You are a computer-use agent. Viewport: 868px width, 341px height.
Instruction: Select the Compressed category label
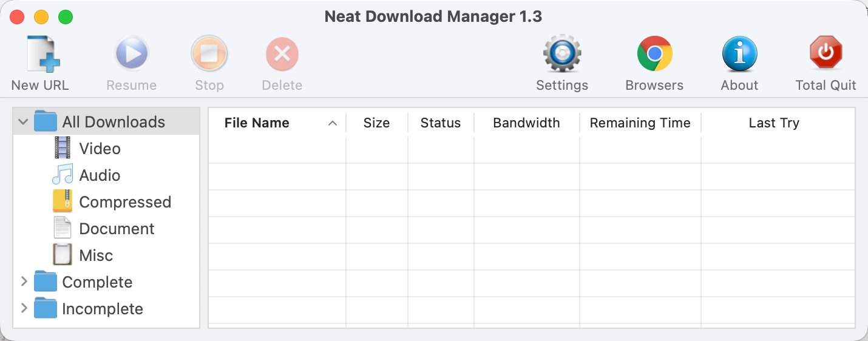pos(126,202)
